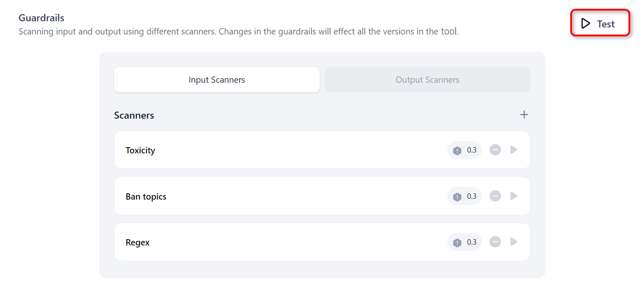Viewport: 644px width, 289px height.
Task: Run the Toxicity scanner play icon
Action: (513, 150)
